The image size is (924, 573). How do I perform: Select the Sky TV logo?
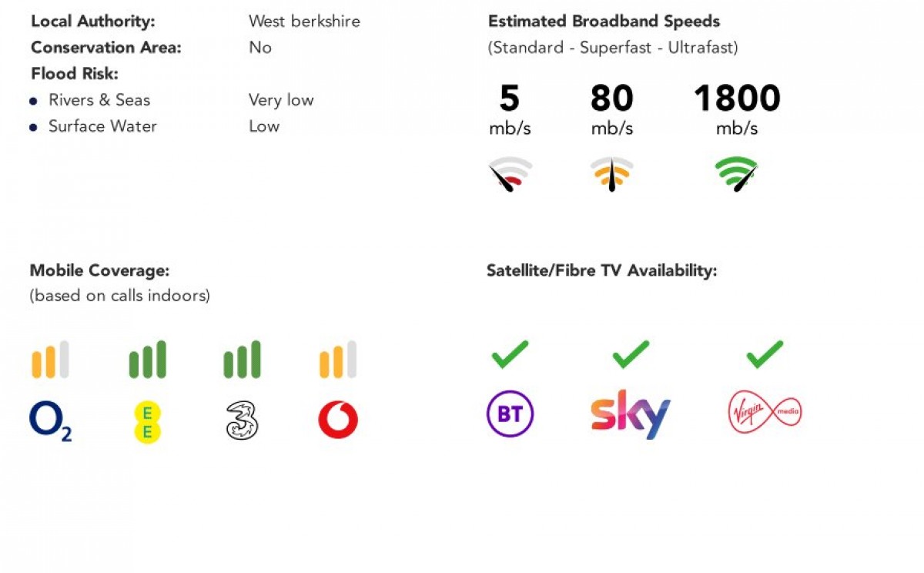point(631,414)
